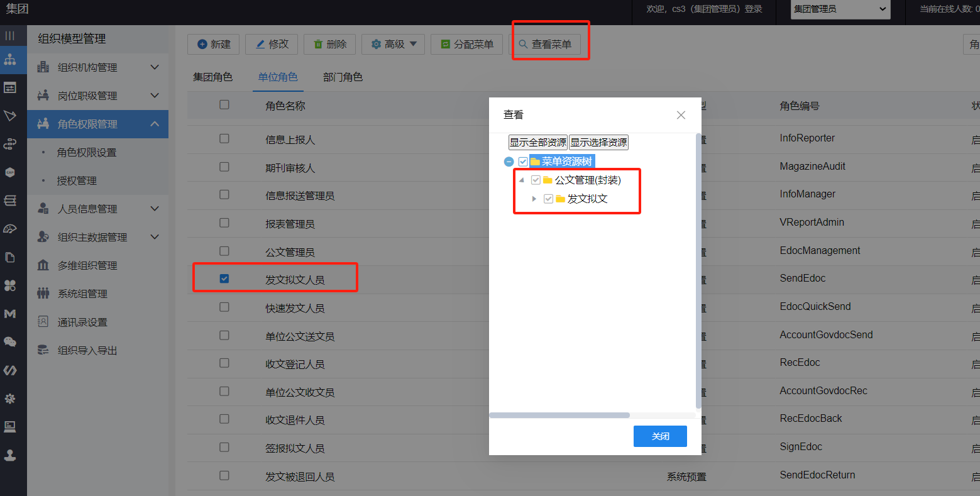Open the 集团管理员 role dropdown in the header
980x496 pixels.
[840, 9]
